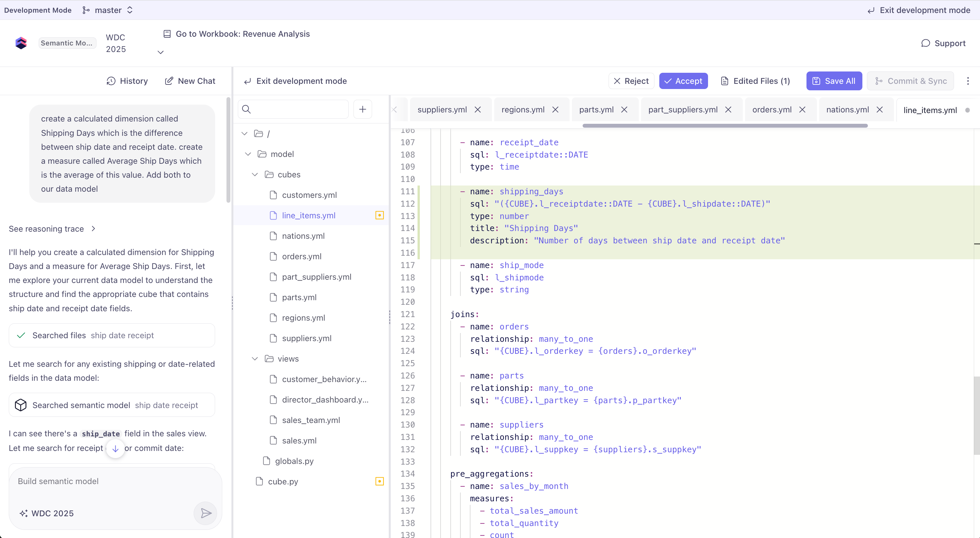Click the Cube logo icon

21,43
